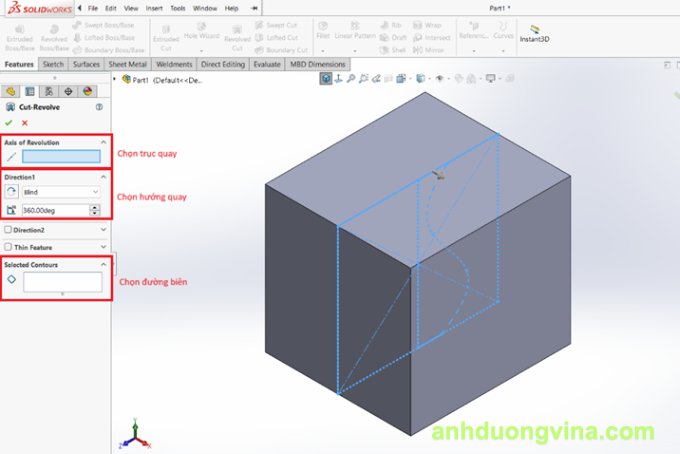Image resolution: width=680 pixels, height=454 pixels.
Task: Open the Blind revolve type dropdown
Action: coord(61,191)
